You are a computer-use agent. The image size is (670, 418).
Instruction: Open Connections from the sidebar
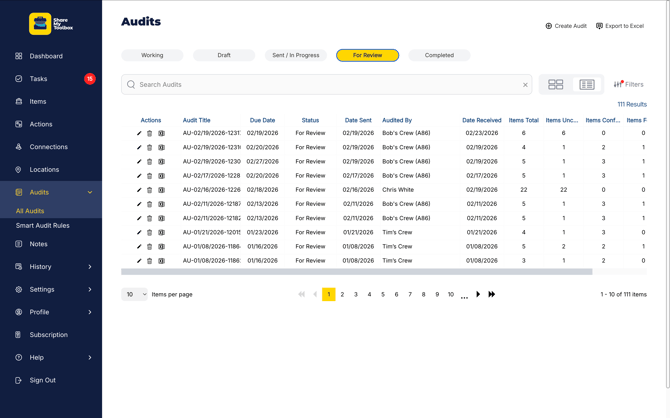point(48,147)
